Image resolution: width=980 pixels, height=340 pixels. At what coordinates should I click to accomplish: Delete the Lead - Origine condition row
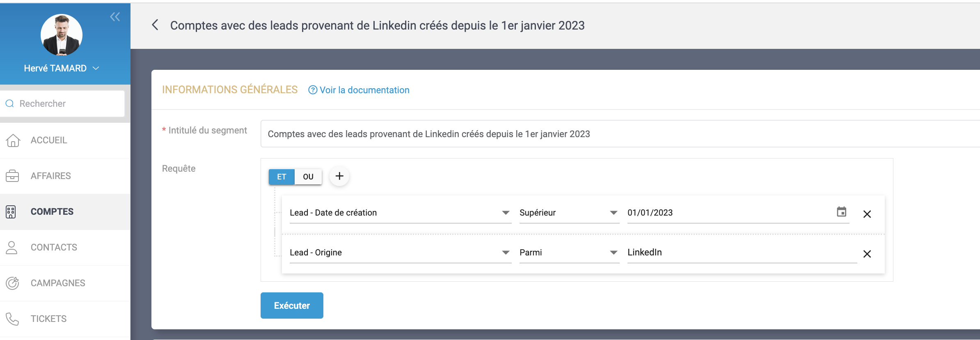[x=867, y=254]
